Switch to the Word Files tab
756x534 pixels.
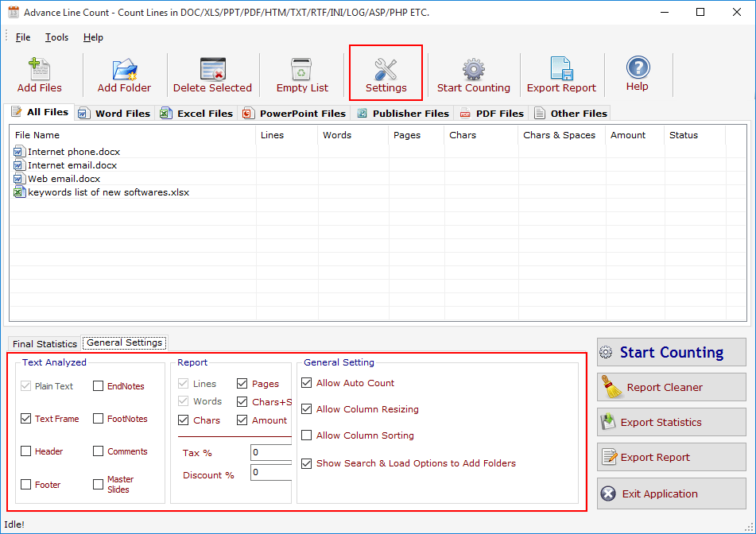coord(114,114)
